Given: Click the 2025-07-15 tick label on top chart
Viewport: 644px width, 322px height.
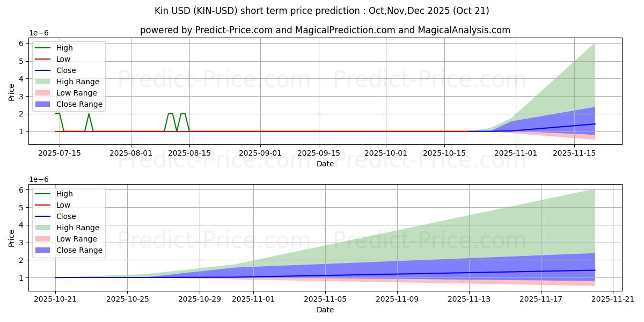Looking at the screenshot, I should point(59,153).
